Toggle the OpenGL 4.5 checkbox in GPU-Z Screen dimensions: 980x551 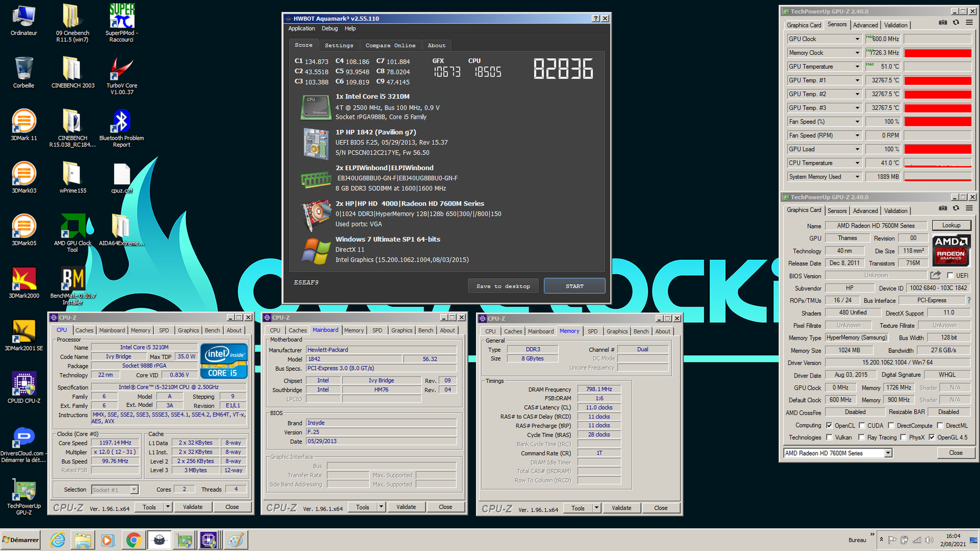932,437
